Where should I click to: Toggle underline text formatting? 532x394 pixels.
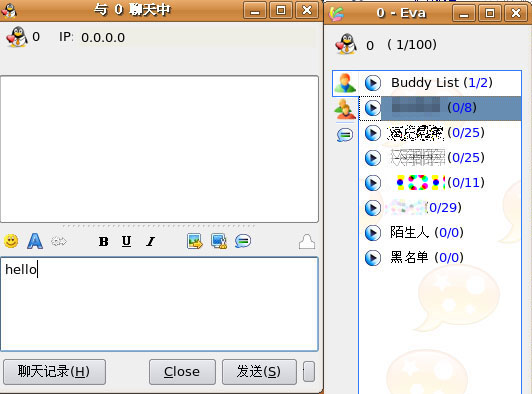(127, 241)
